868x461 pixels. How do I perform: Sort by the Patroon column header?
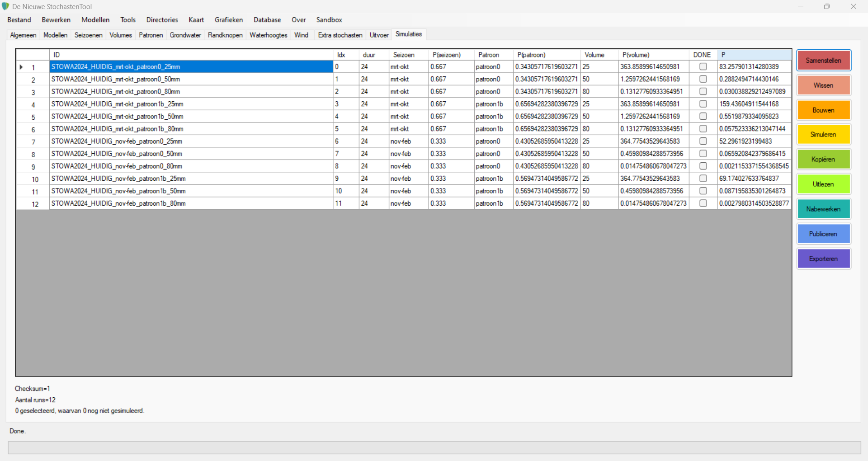[494, 55]
